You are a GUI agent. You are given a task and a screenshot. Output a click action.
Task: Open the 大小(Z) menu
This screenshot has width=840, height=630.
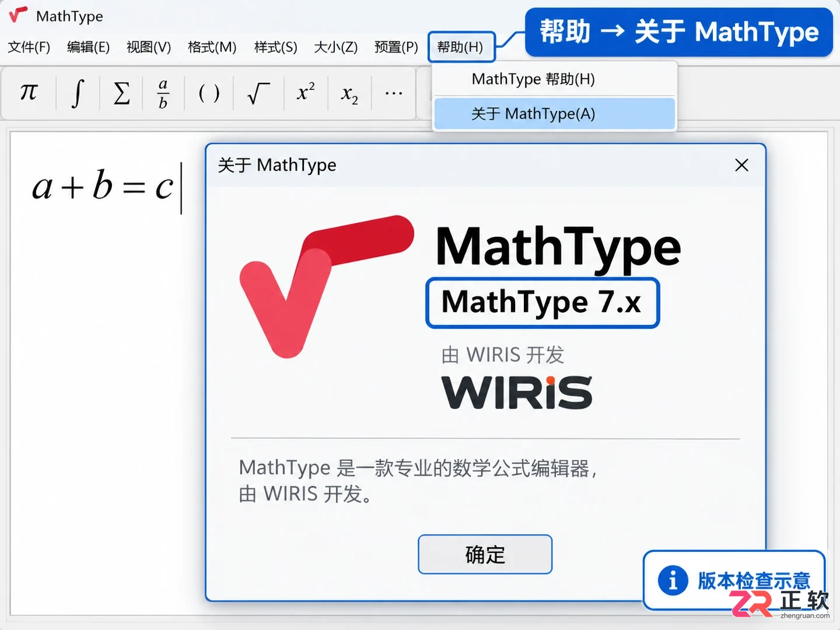(x=336, y=47)
